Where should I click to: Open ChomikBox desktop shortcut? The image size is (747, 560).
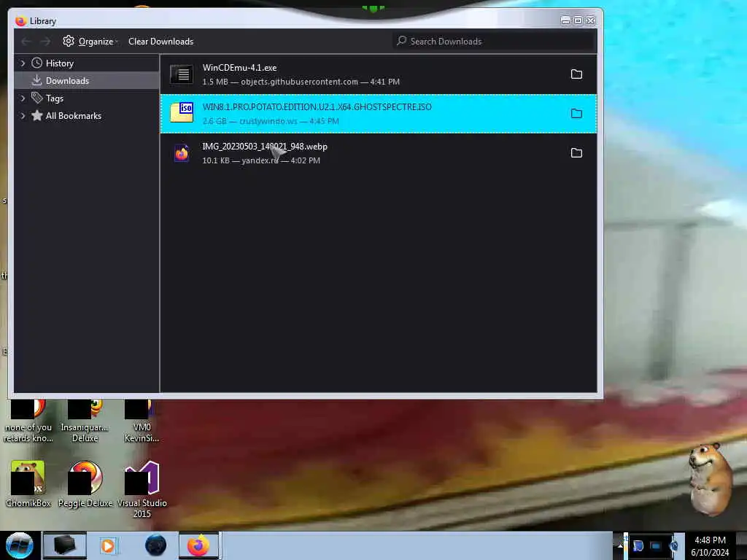[x=28, y=484]
